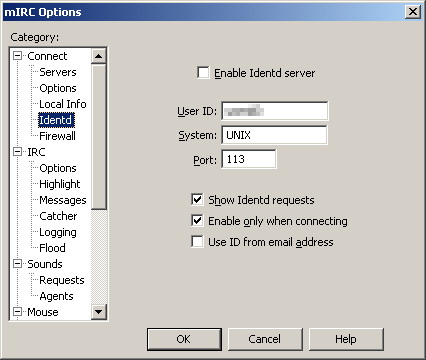
Task: Open the Local Info category
Action: coord(63,104)
